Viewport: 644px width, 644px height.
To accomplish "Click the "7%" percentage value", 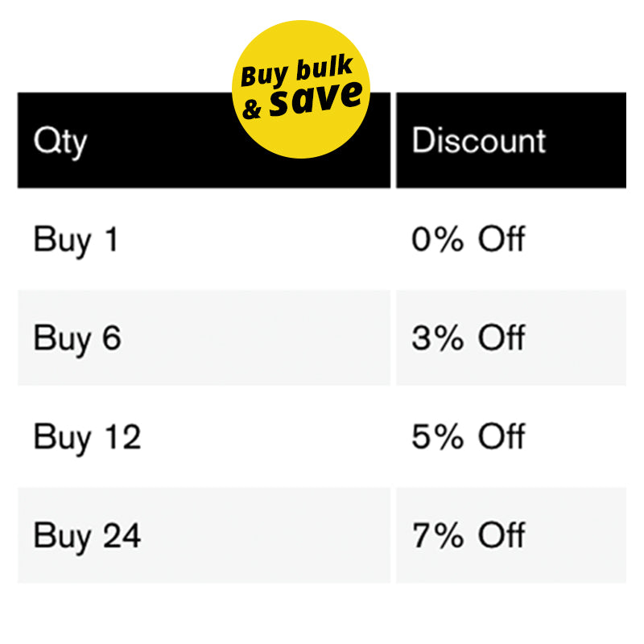I will [x=438, y=535].
